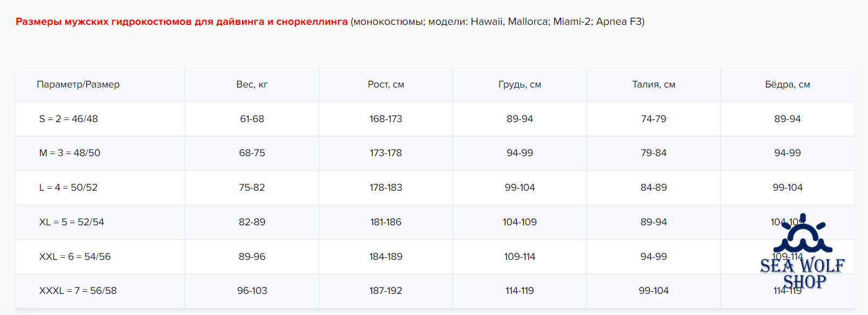Viewport: 868px width, 315px height.
Task: Click the Sea Wolf Shop logo
Action: [x=803, y=253]
